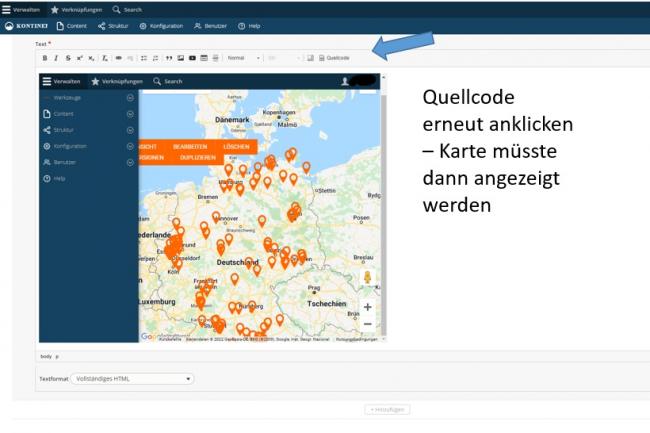Click Verwalten in the embedded screenshot's top bar
Screen dimensions: 650x433
click(x=61, y=82)
